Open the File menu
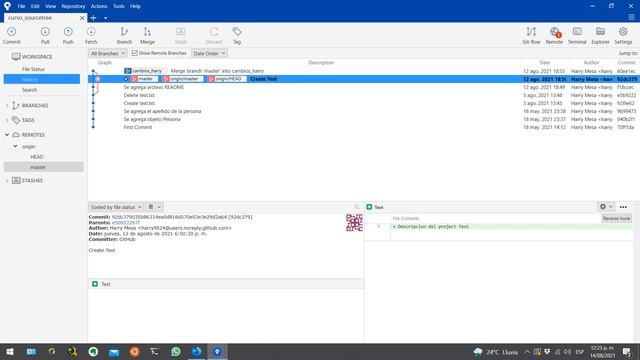Screen dimensions: 640x360 [x=21, y=6]
